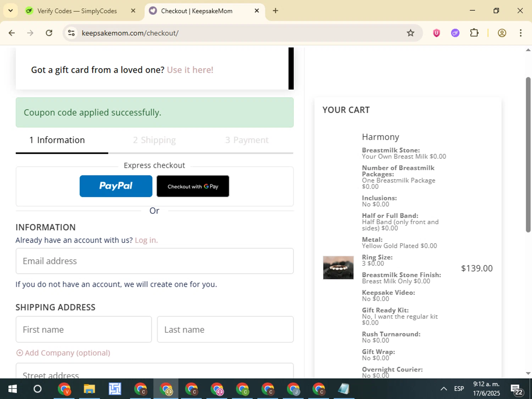Open the red shield extension icon

437,33
